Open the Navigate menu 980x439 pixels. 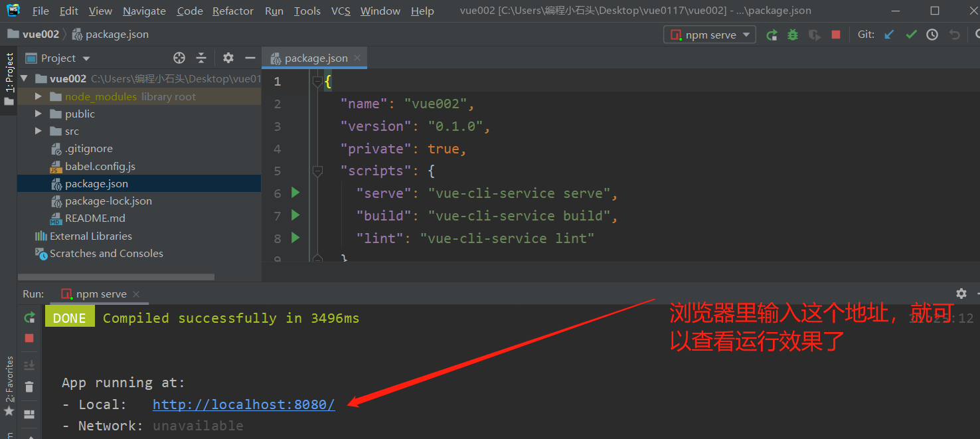point(144,11)
